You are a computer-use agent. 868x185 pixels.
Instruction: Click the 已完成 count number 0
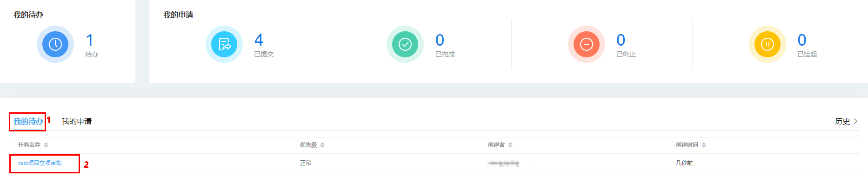[440, 40]
